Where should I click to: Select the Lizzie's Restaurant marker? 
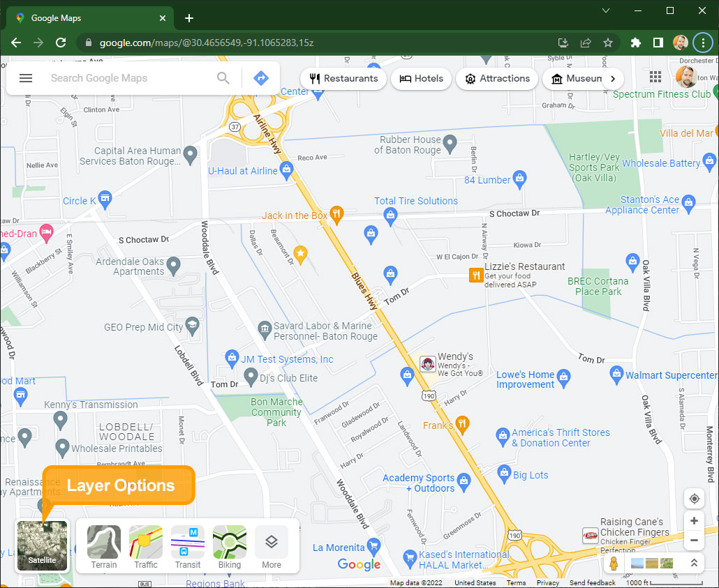(477, 275)
